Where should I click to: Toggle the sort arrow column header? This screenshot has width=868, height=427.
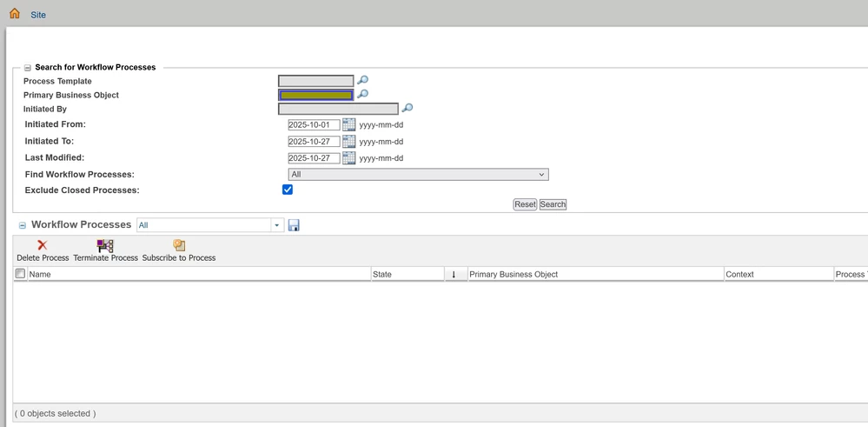456,274
